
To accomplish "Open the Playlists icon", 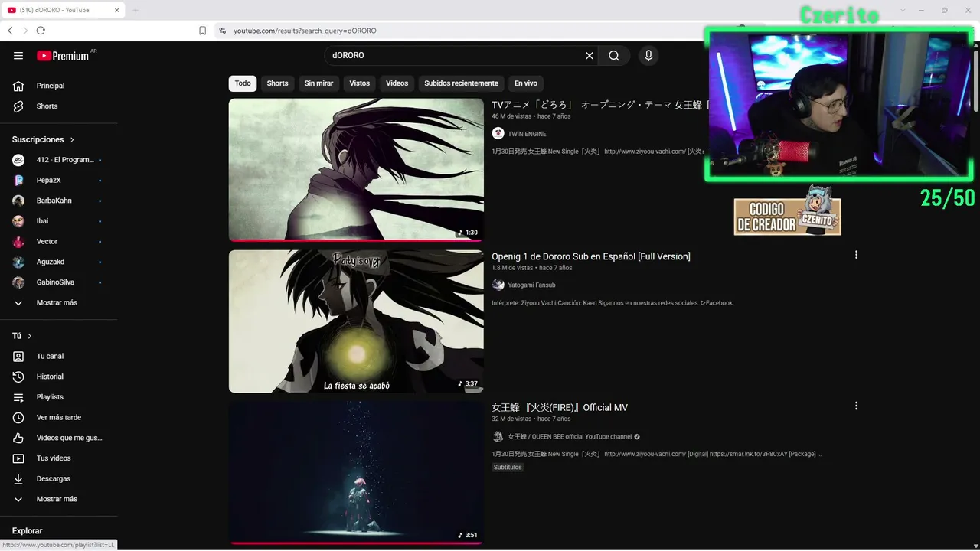I will coord(18,397).
